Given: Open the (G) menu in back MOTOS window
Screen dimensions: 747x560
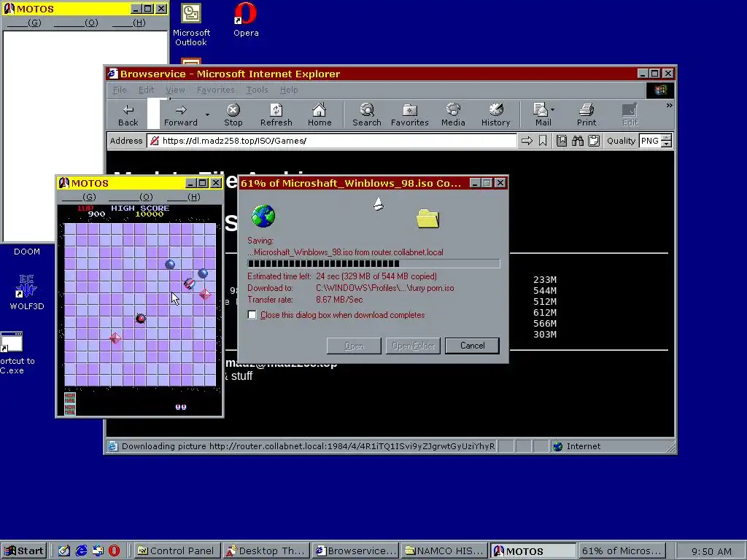Looking at the screenshot, I should coord(24,23).
